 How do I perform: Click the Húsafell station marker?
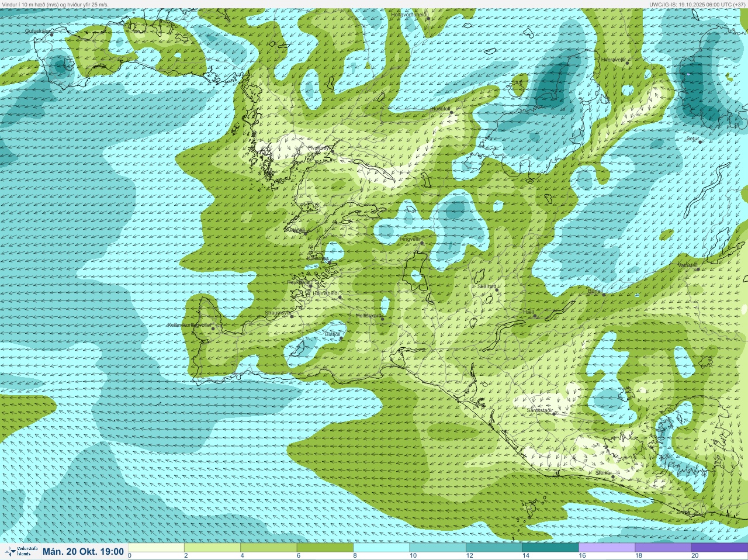click(x=452, y=113)
